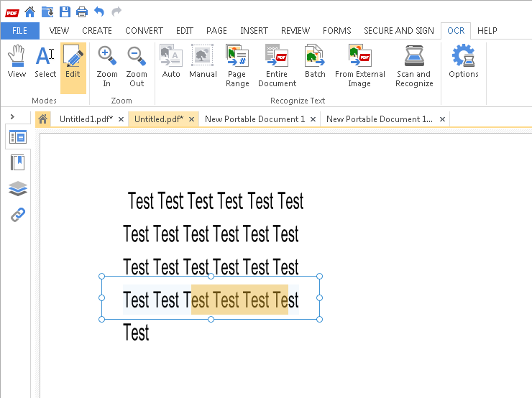
Task: Switch to the INSERT ribbon tab
Action: pyautogui.click(x=254, y=31)
